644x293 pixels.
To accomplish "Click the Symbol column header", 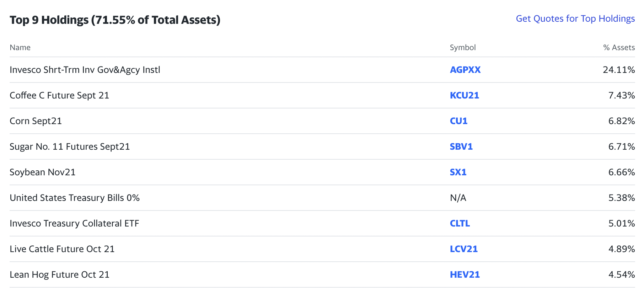I will point(463,48).
